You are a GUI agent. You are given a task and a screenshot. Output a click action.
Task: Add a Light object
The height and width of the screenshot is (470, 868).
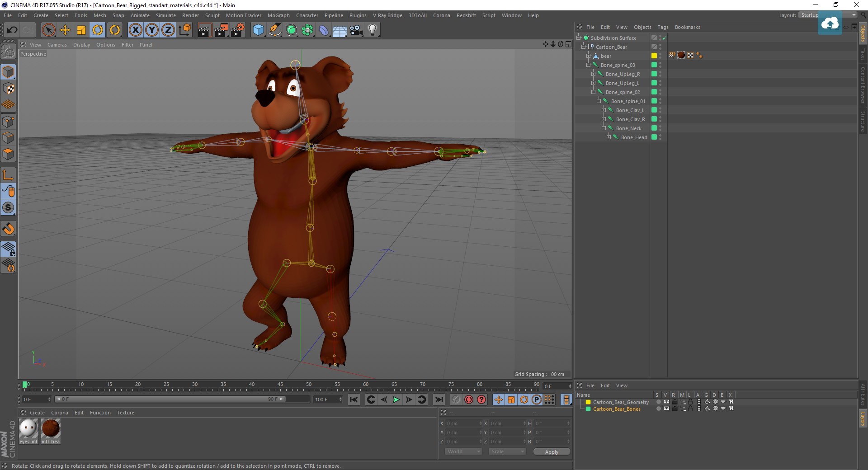point(372,30)
